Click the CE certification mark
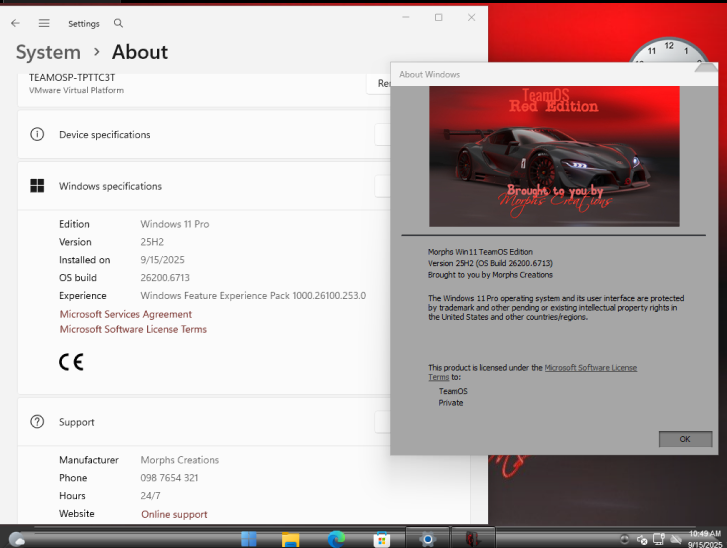 (x=71, y=362)
